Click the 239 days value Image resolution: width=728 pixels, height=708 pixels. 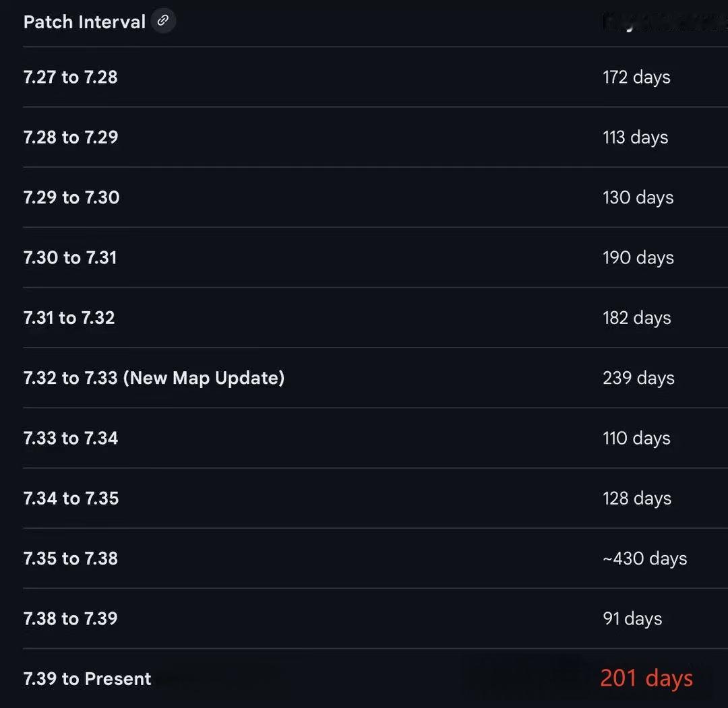point(638,378)
